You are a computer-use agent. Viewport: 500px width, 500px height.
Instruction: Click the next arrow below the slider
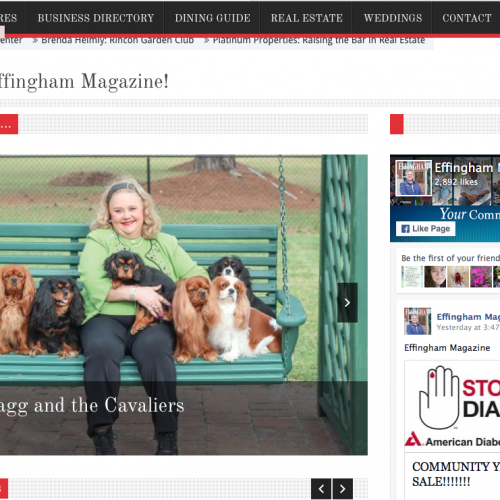[343, 489]
